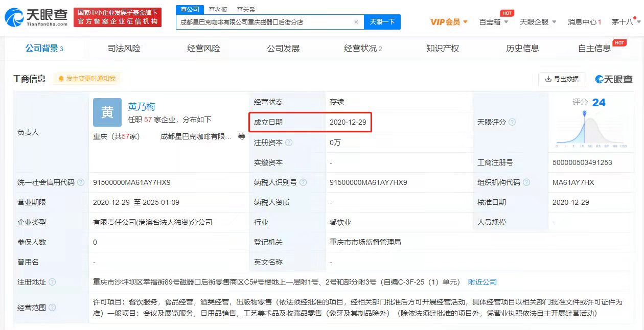Click the help icon next to 组织机构代码
Screen dimensions: 644x330
pyautogui.click(x=526, y=183)
